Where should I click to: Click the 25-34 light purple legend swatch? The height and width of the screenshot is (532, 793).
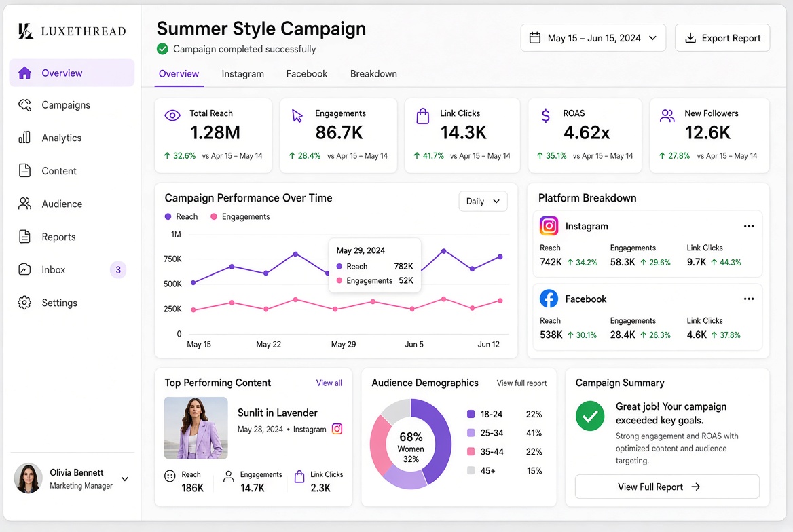471,432
